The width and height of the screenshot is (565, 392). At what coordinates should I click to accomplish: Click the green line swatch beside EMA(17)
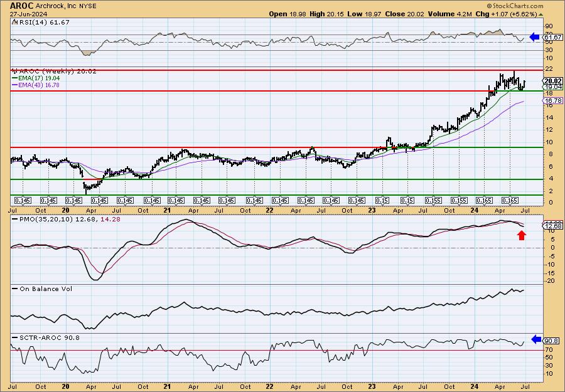[x=16, y=78]
